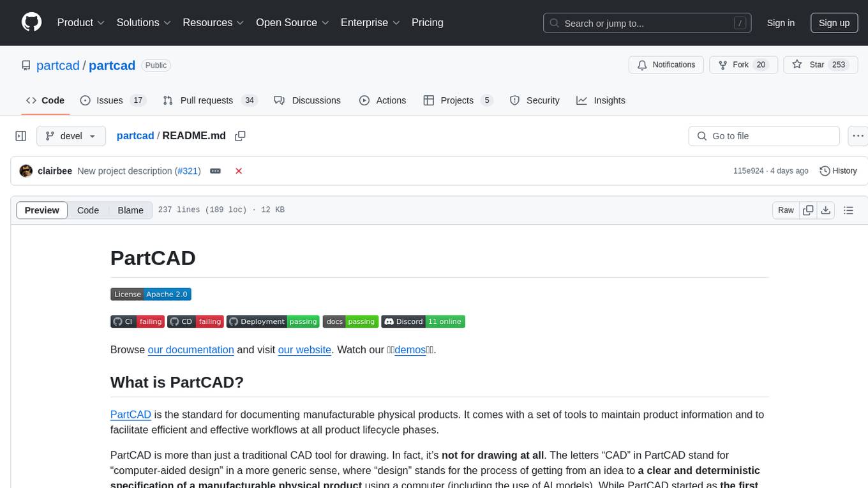868x488 pixels.
Task: Open the 'our documentation' link
Action: pos(191,349)
